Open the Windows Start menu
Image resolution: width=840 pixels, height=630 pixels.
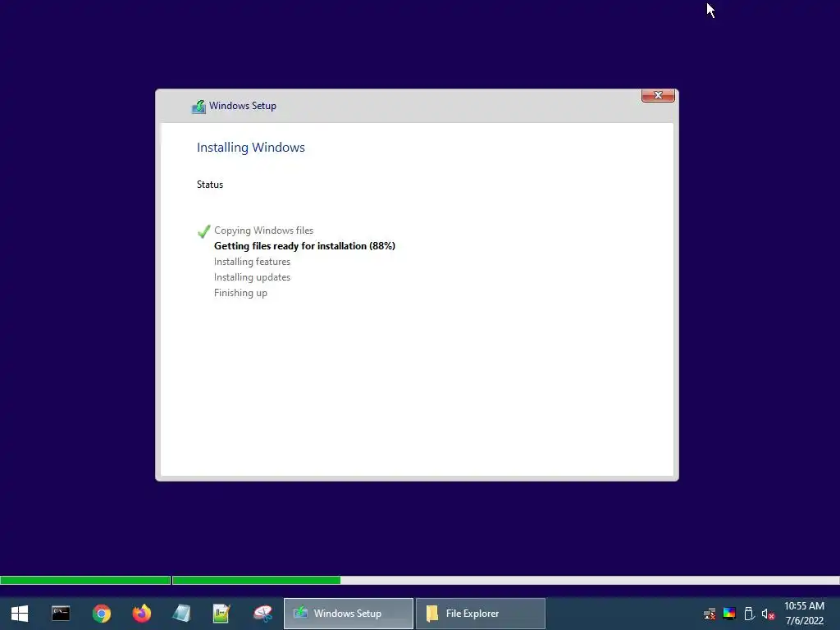(x=20, y=614)
